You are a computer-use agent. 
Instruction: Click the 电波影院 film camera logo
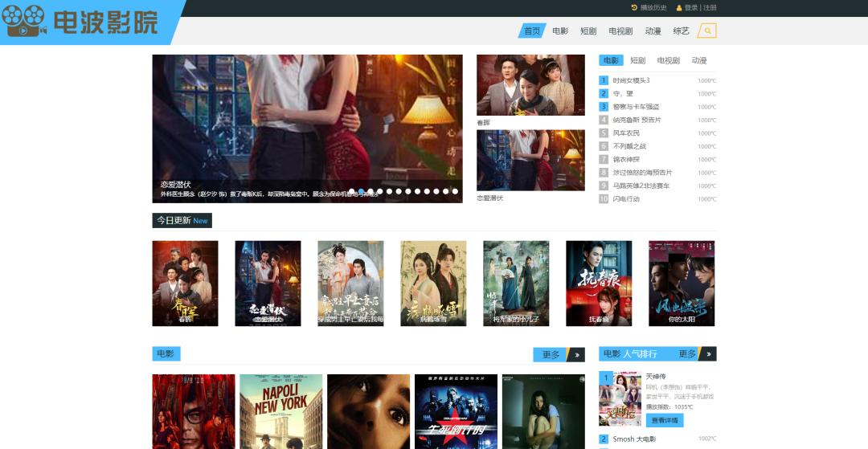click(x=24, y=22)
